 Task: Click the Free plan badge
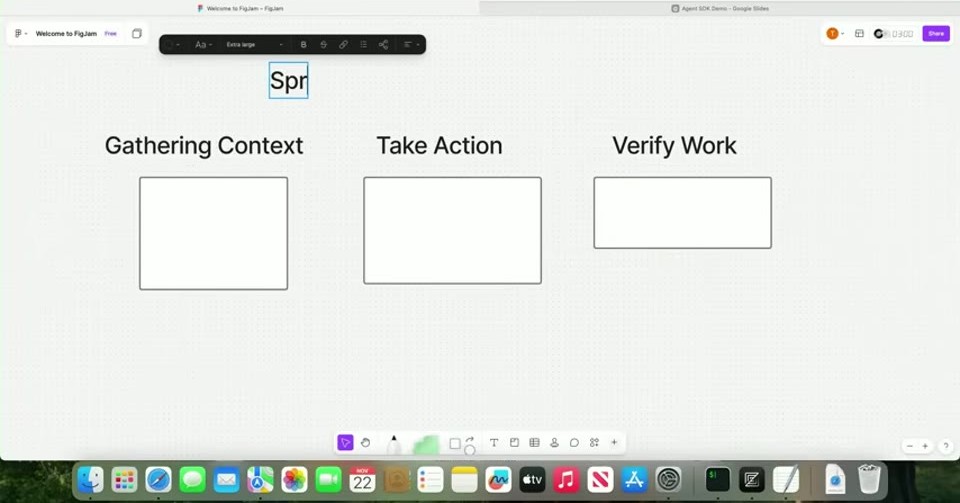110,34
